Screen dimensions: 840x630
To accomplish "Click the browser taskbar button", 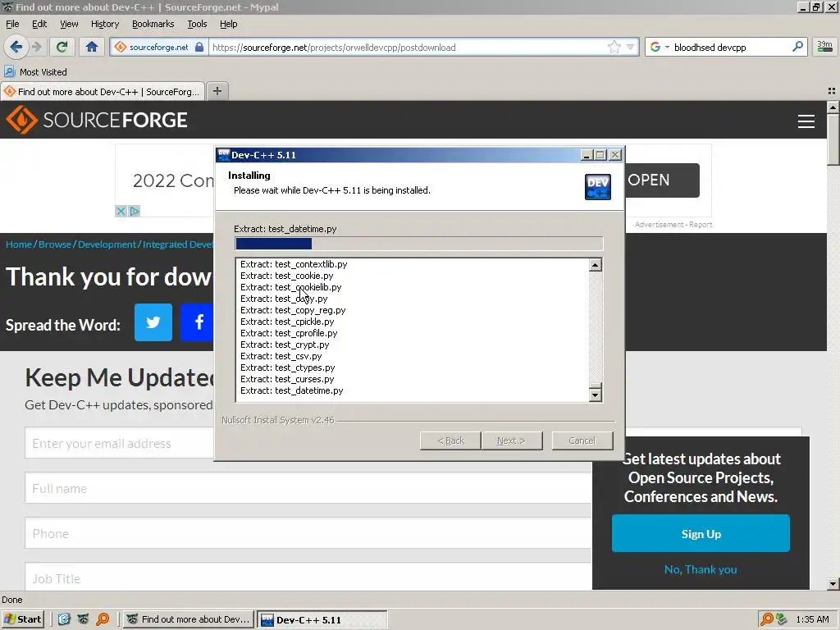I will pos(189,619).
